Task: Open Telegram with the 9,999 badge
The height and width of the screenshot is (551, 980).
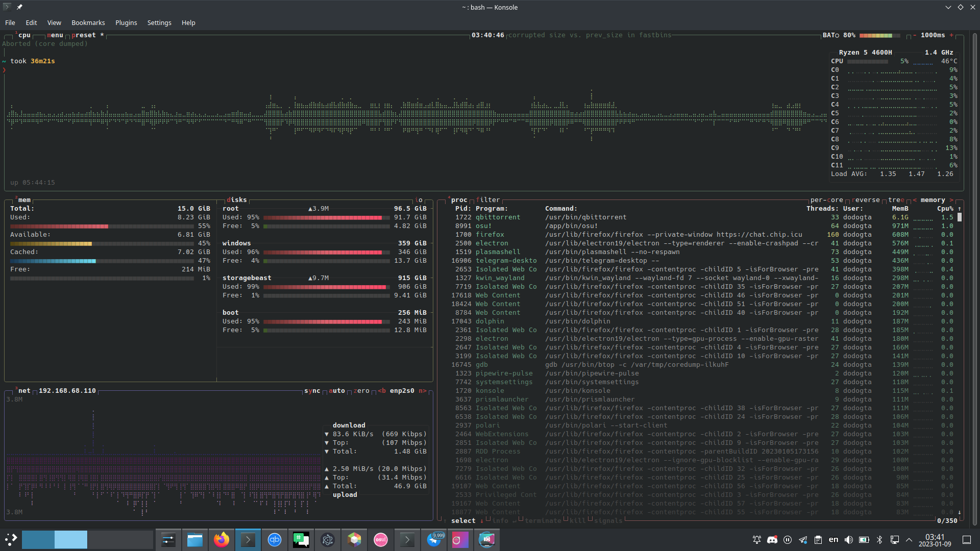Action: [x=433, y=539]
